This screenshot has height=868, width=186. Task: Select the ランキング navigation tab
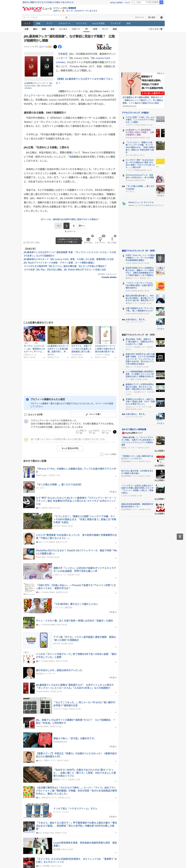click(115, 24)
